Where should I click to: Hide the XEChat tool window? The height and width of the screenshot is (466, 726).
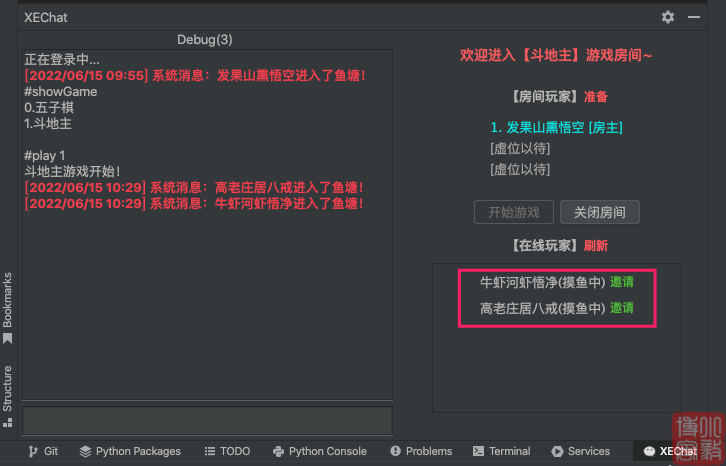click(x=694, y=17)
